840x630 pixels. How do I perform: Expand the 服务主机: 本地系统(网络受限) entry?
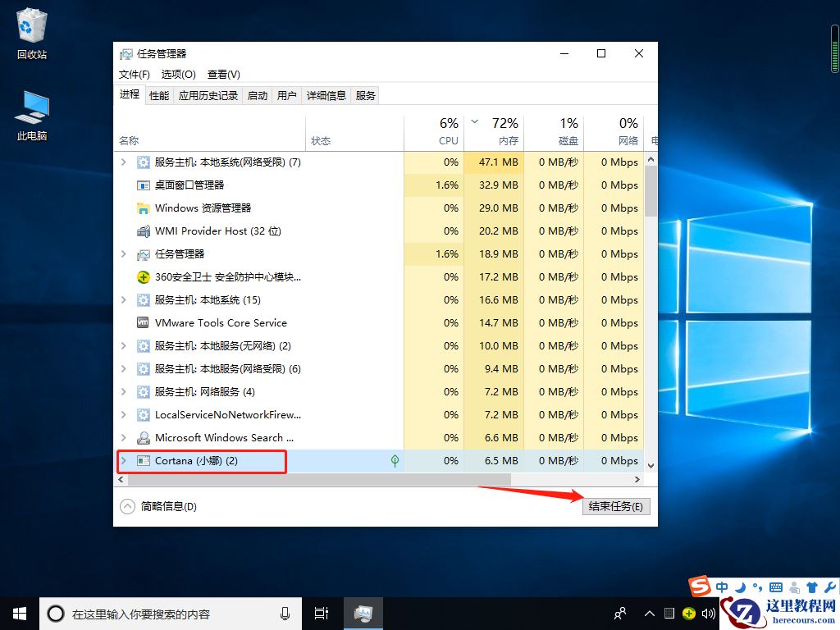click(x=123, y=162)
